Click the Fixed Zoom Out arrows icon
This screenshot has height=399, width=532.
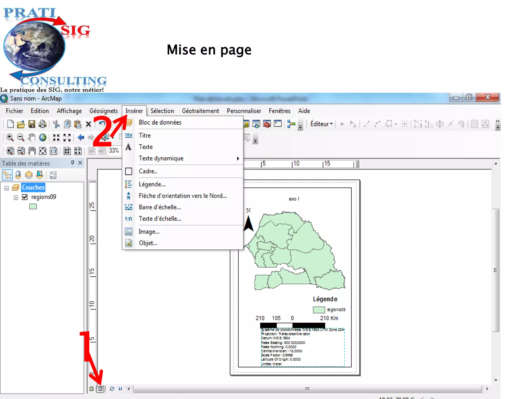[67, 137]
